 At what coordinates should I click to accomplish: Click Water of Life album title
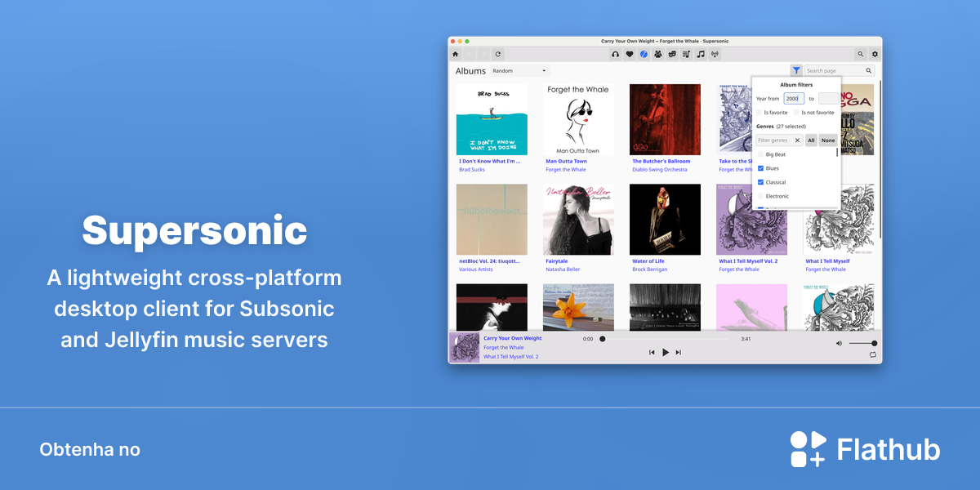point(648,261)
